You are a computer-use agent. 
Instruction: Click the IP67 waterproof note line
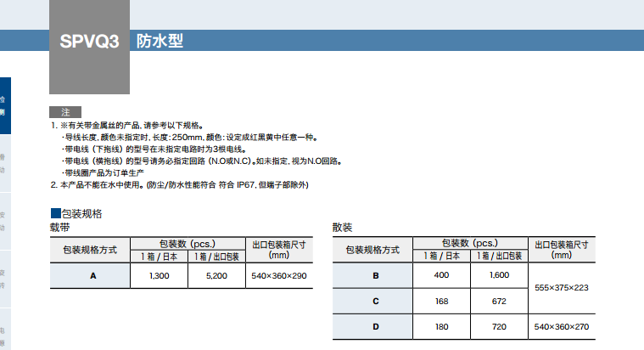pos(183,183)
